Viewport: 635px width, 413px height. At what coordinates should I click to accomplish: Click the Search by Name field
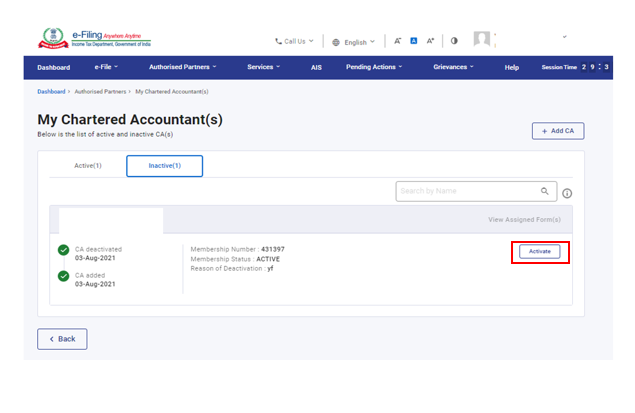[466, 191]
